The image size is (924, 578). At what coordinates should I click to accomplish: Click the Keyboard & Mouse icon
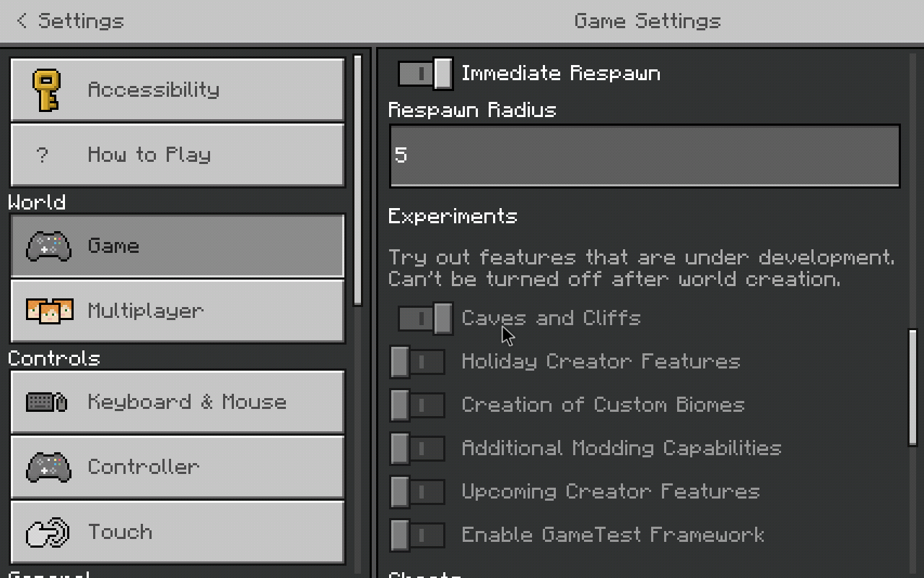[47, 402]
